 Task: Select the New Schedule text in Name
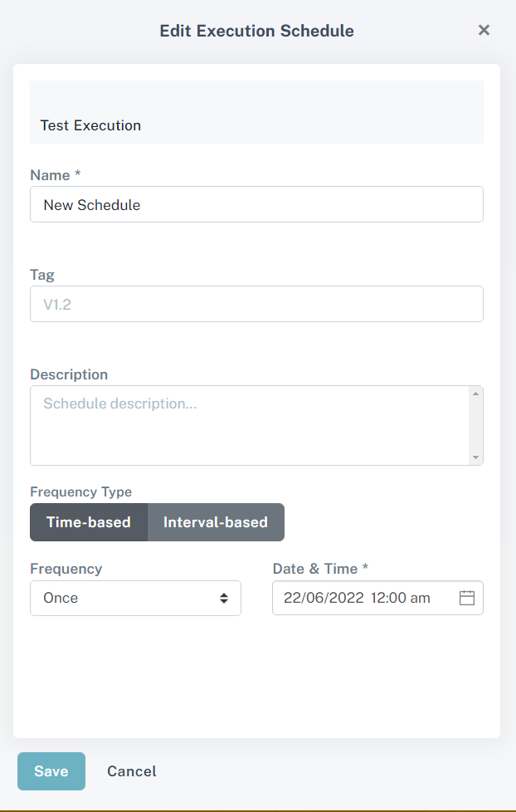91,204
